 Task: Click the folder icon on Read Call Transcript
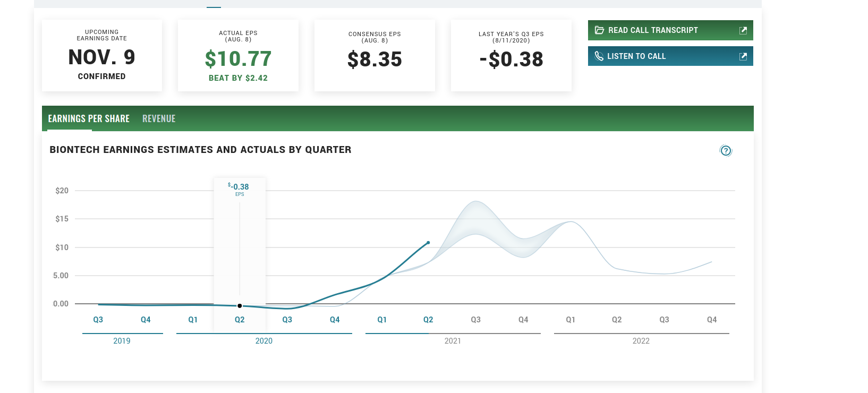tap(599, 30)
